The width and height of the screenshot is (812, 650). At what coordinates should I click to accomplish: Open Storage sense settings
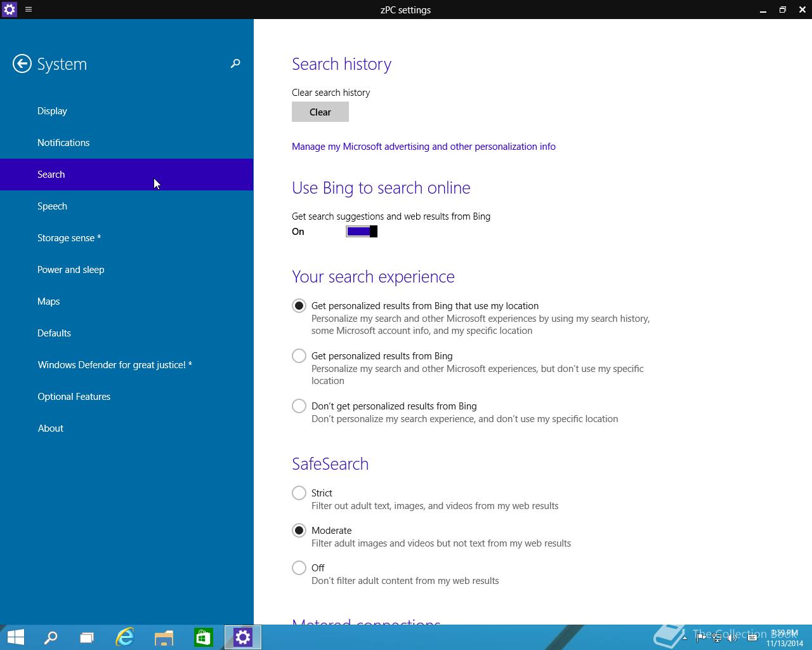click(x=127, y=238)
